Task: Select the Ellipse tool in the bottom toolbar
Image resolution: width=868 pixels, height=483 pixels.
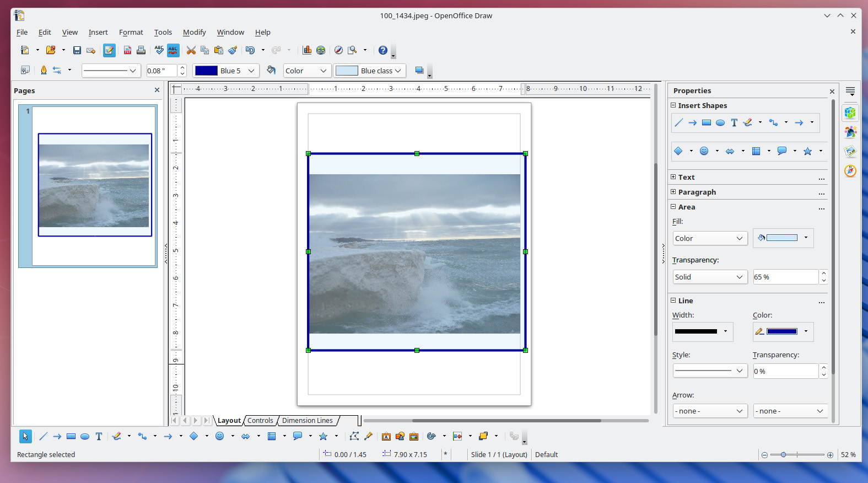Action: pos(85,436)
